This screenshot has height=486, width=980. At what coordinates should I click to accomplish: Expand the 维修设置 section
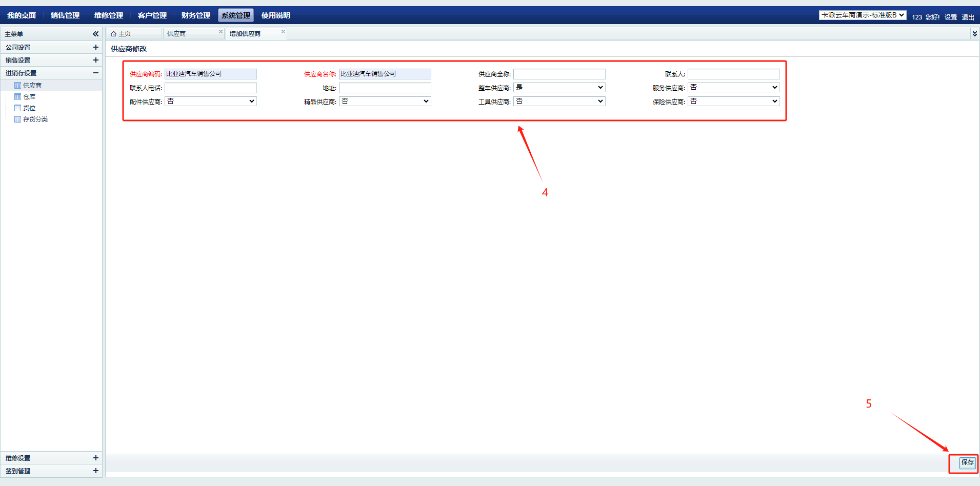click(95, 458)
